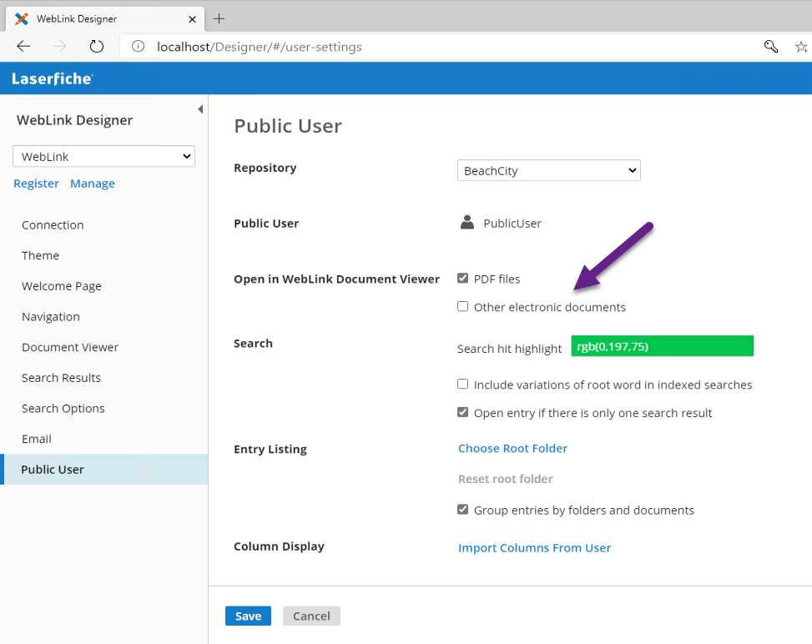The height and width of the screenshot is (644, 812).
Task: Open Connection in the sidebar
Action: 53,224
